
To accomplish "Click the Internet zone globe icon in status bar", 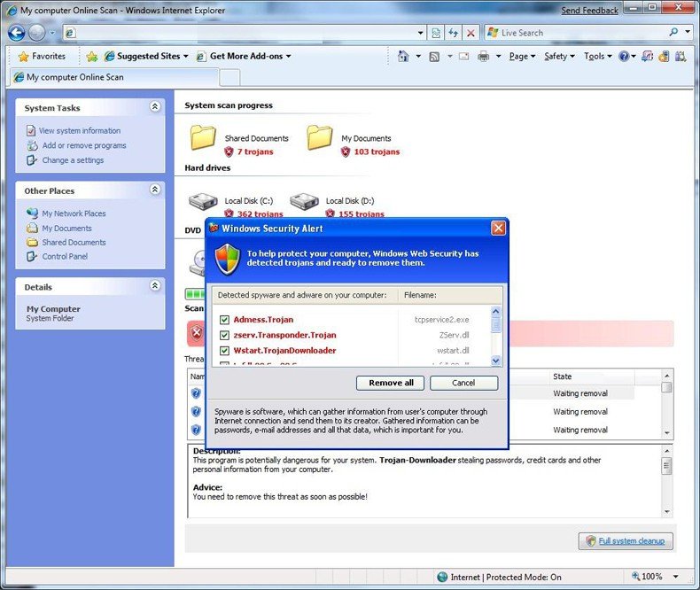I will [442, 577].
